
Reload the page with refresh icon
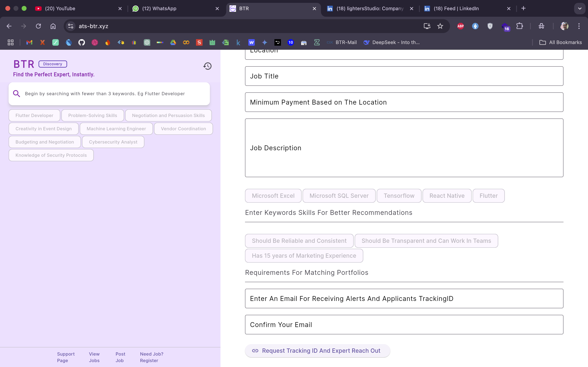[38, 26]
